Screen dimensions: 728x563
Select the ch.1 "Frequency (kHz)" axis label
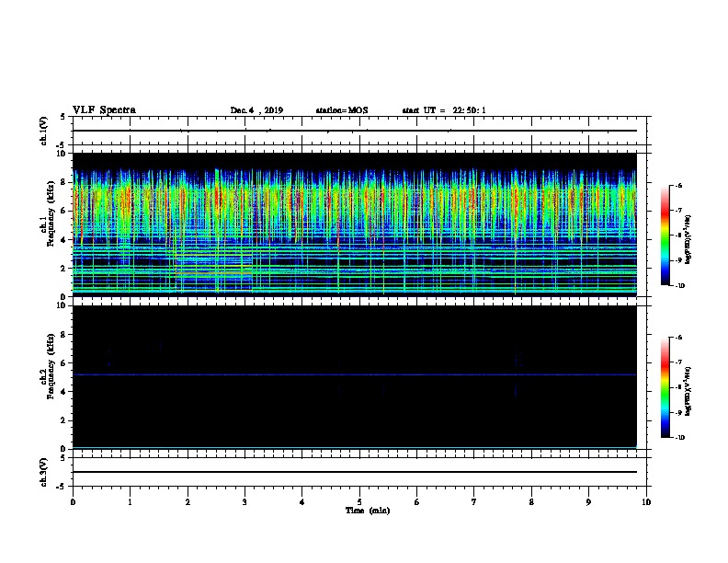(x=51, y=213)
